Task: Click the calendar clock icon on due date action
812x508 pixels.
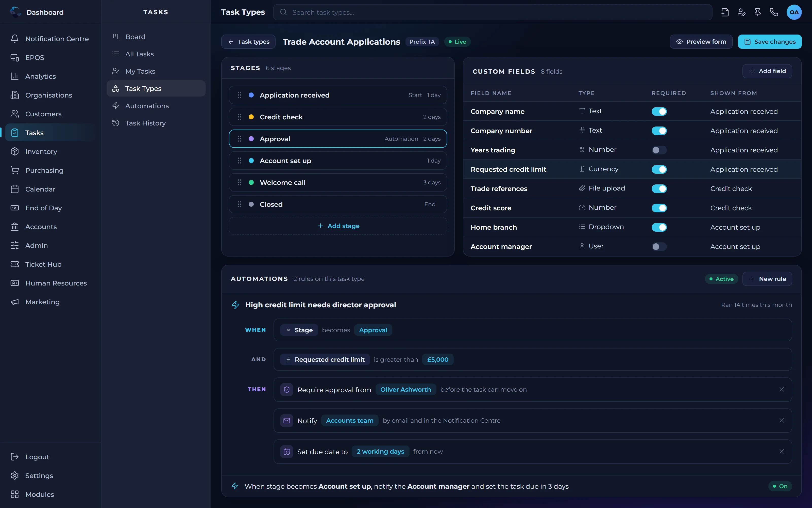Action: tap(286, 452)
